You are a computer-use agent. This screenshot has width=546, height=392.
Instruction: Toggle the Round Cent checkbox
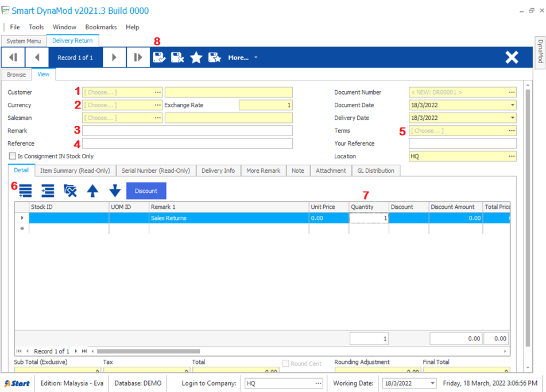(286, 363)
